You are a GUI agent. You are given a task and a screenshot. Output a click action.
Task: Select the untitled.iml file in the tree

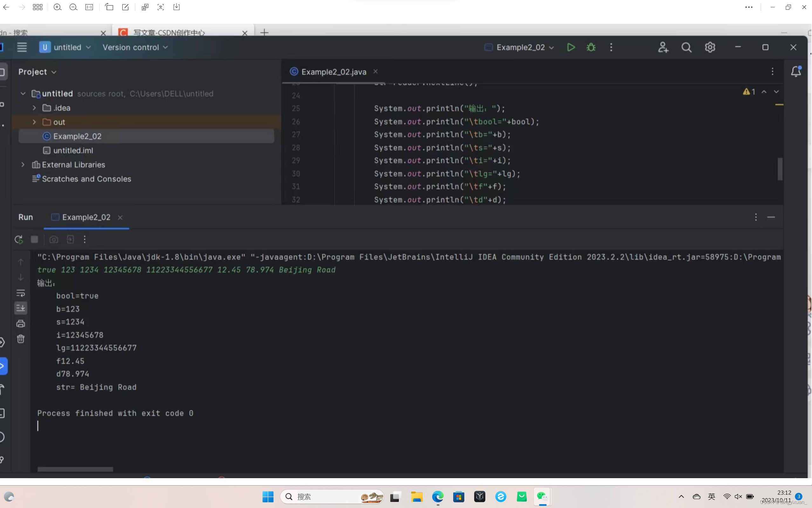pyautogui.click(x=73, y=150)
